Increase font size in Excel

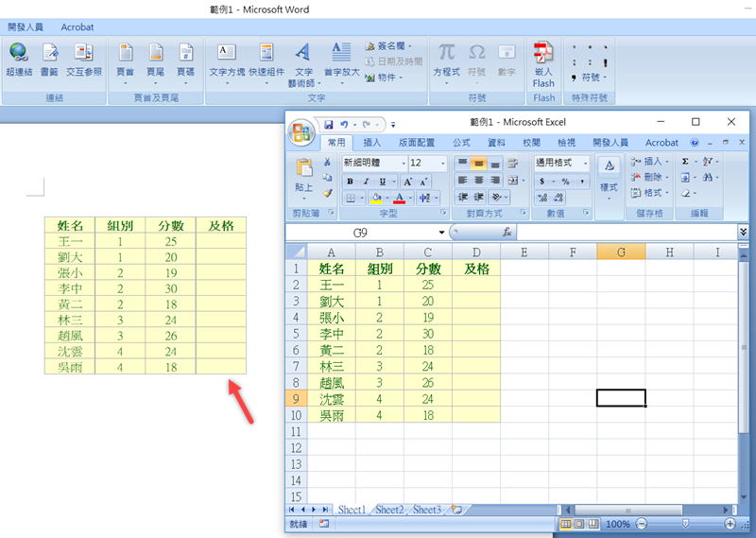pos(408,182)
